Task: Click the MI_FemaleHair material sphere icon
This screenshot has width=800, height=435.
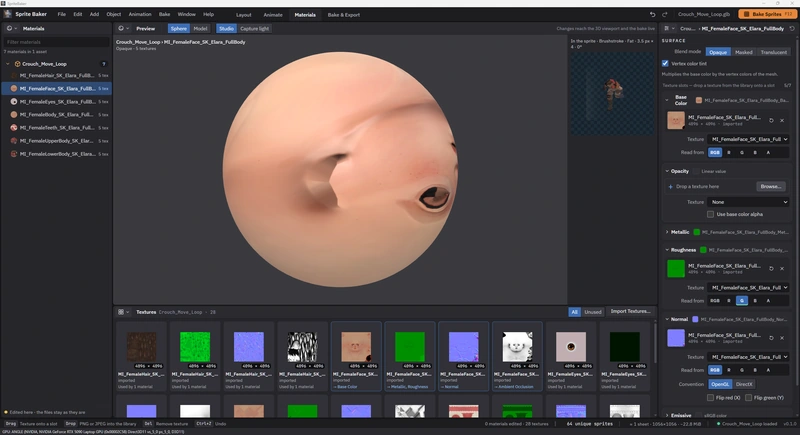Action: 14,75
